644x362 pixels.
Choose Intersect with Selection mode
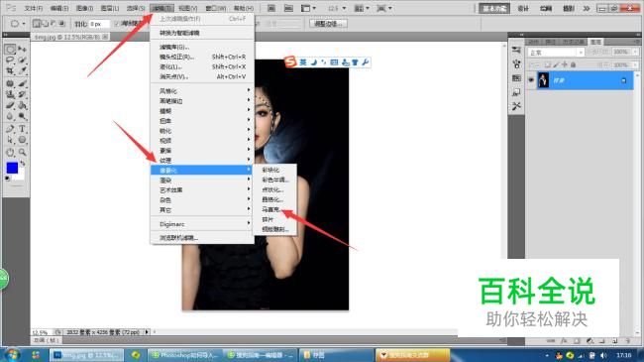pos(62,24)
